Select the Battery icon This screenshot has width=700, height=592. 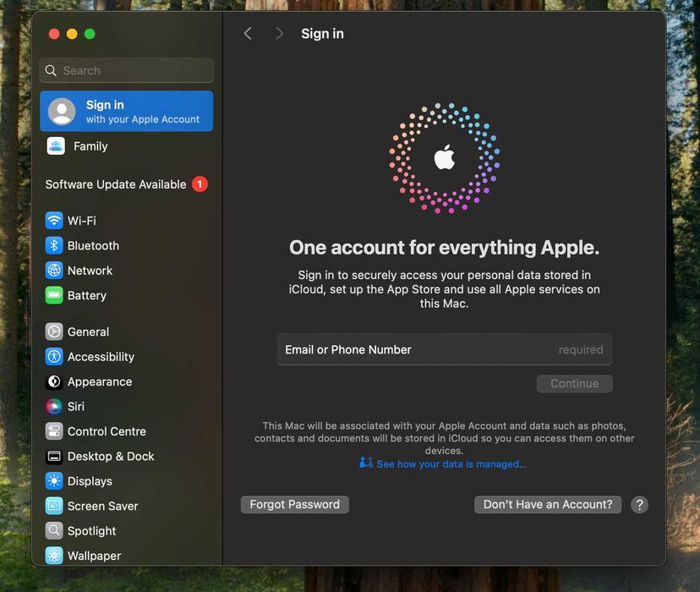point(54,295)
